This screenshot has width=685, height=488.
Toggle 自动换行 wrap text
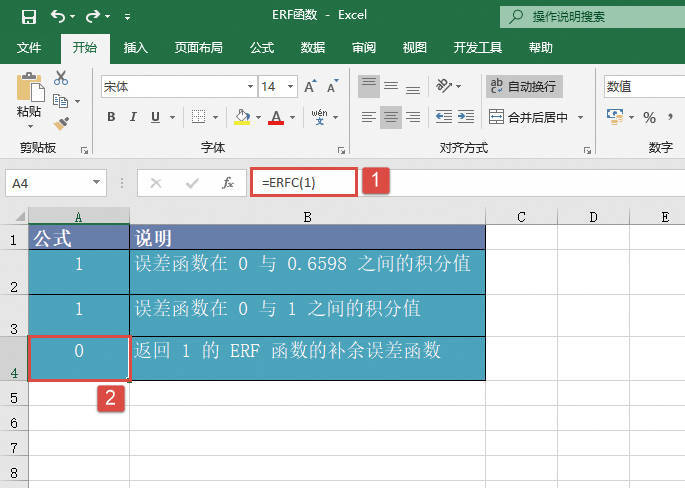click(524, 87)
